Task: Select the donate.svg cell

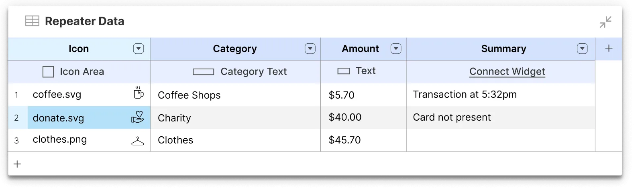Action: (x=76, y=118)
